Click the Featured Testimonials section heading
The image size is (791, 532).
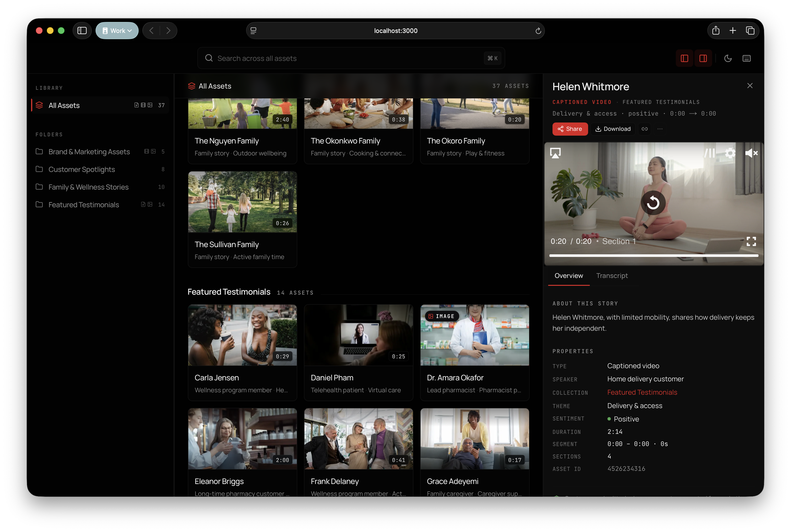[x=229, y=292]
